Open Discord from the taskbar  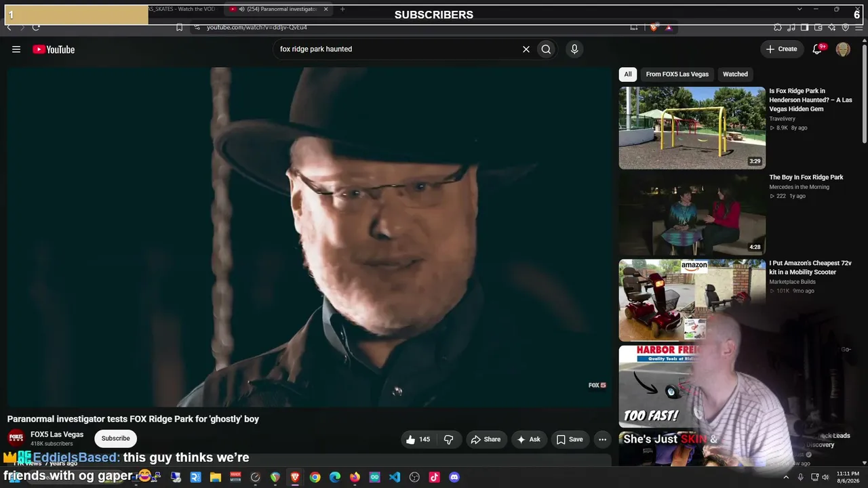click(454, 477)
